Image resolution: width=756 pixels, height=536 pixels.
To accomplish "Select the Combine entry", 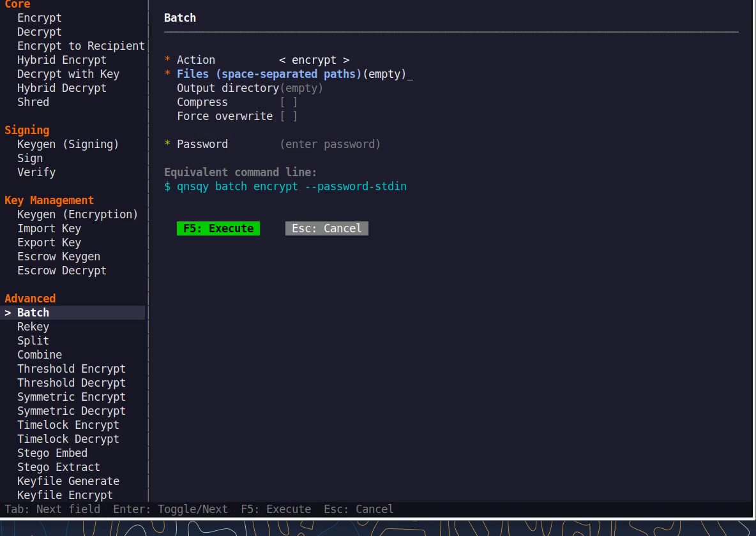I will click(40, 354).
